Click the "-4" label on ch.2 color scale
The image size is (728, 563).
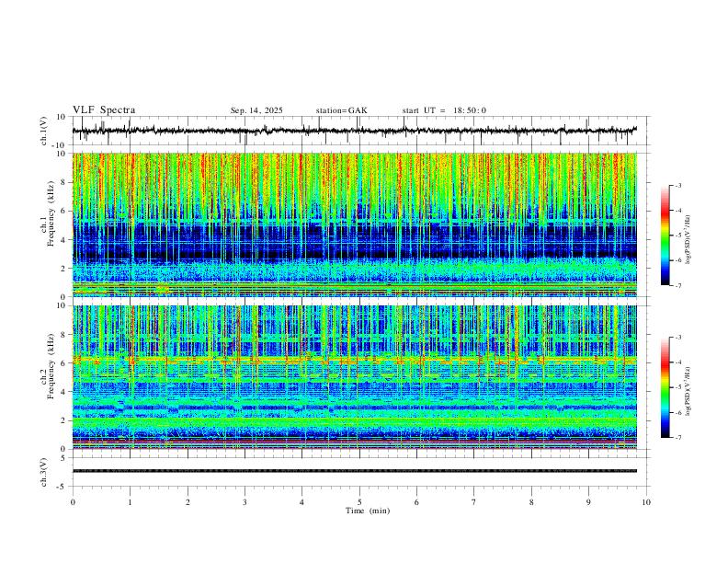(x=677, y=362)
